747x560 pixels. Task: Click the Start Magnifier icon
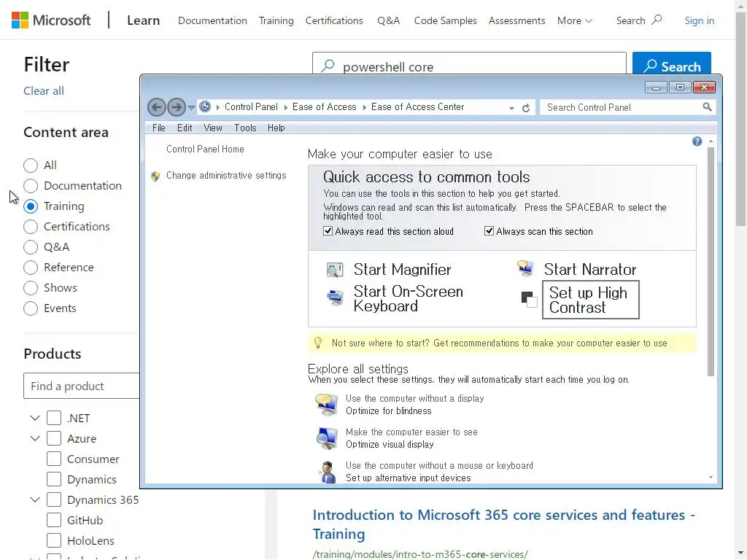click(x=335, y=270)
